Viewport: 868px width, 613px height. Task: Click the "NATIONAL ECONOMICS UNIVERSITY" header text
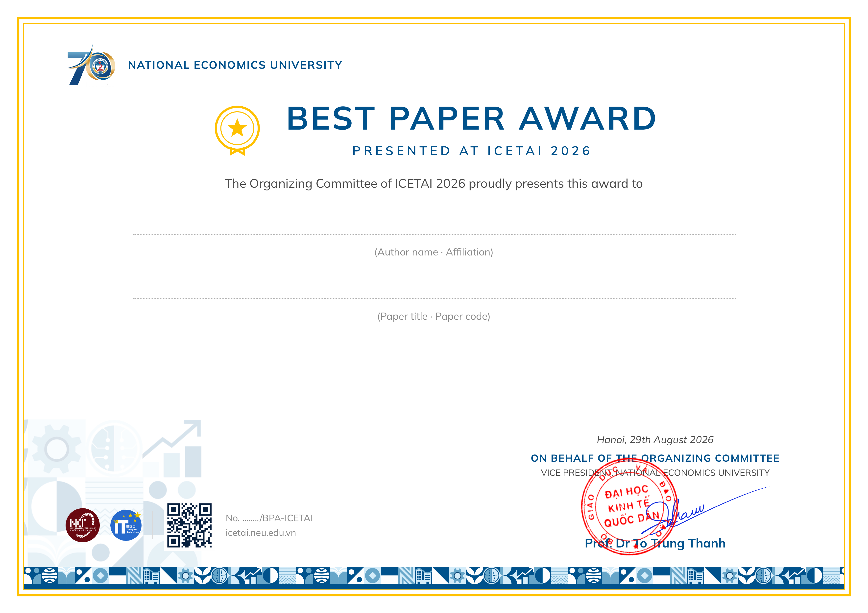coord(235,65)
